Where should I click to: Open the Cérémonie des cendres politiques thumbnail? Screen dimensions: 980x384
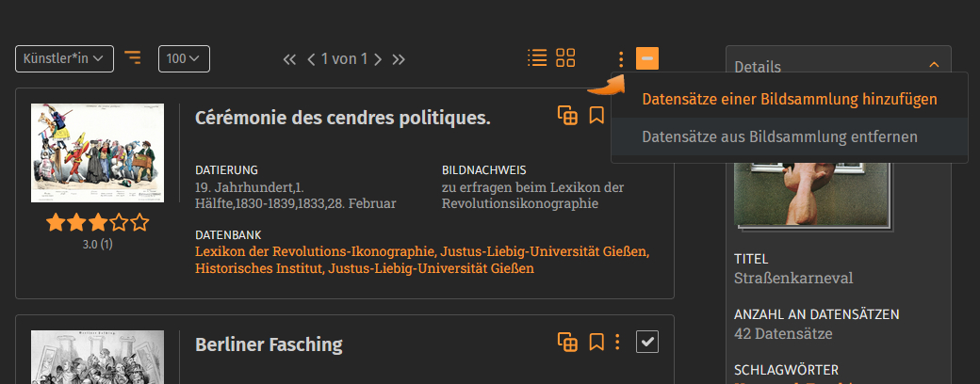coord(97,152)
